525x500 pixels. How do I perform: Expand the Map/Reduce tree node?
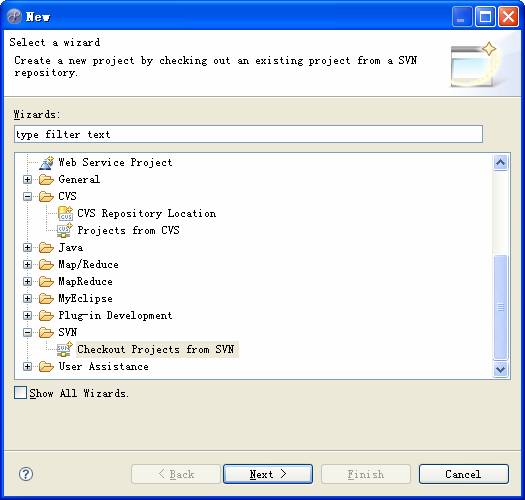pyautogui.click(x=27, y=265)
